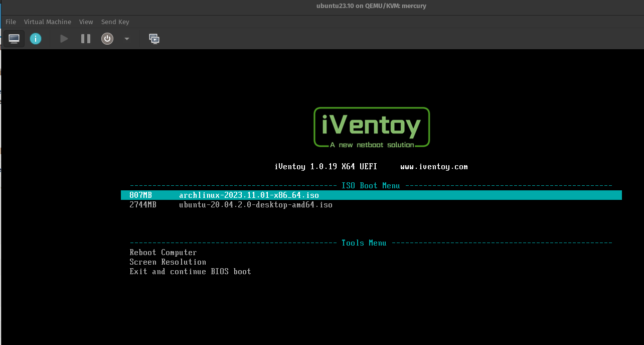Choose Reboot Computer in Tools Menu

[x=163, y=253]
